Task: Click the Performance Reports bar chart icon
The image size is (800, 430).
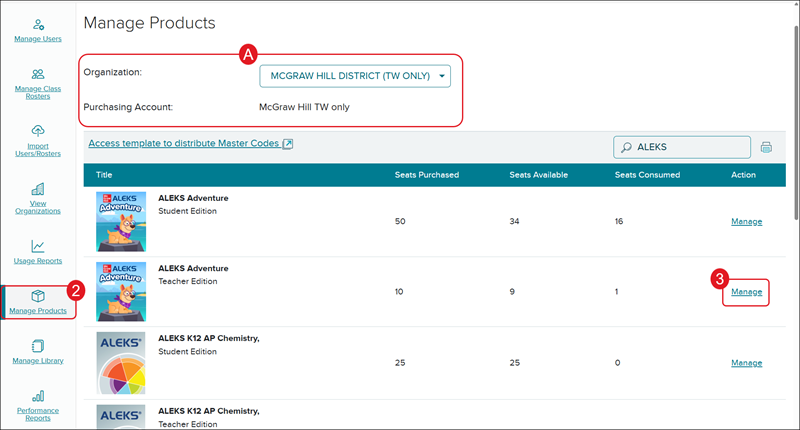Action: click(38, 396)
